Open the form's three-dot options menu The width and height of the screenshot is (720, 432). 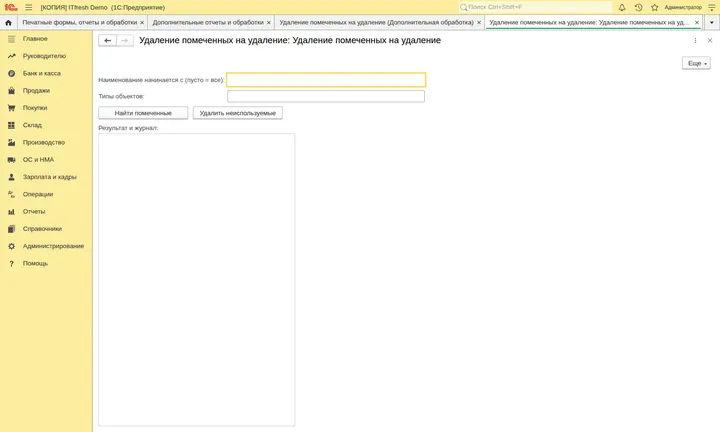(x=695, y=40)
